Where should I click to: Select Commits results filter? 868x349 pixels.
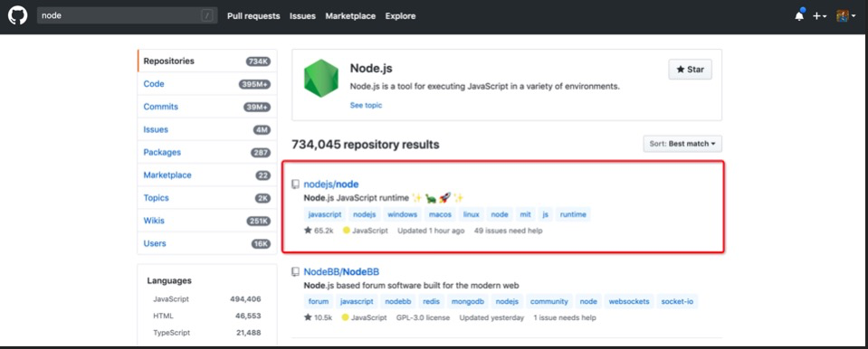click(x=207, y=107)
